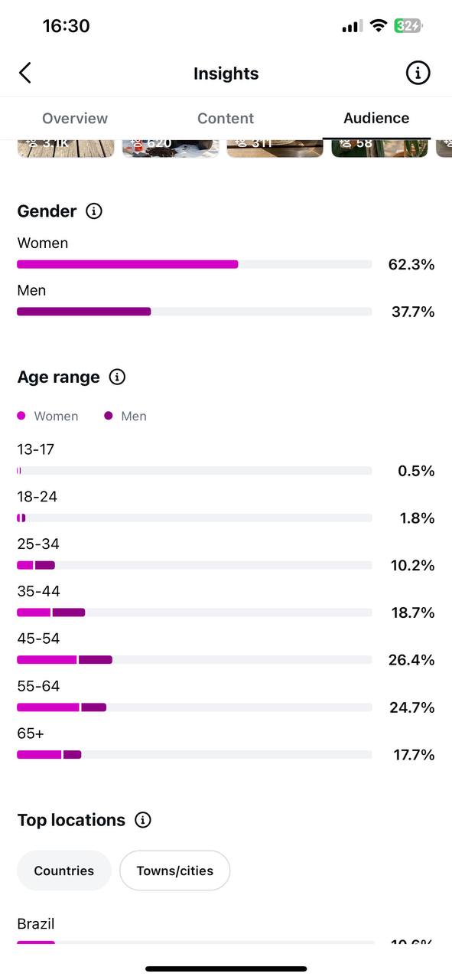The image size is (452, 980).
Task: Tap the cellular signal bars icon
Action: tap(352, 26)
